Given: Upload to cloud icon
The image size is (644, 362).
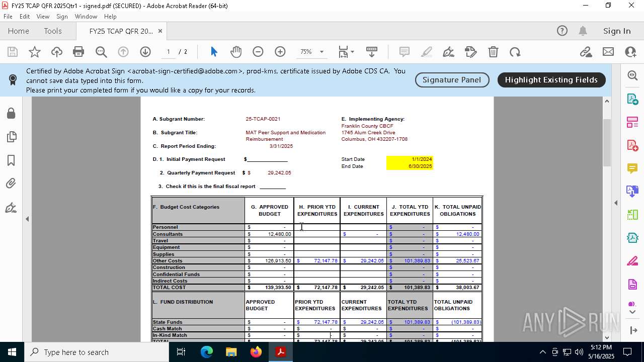Looking at the screenshot, I should point(57,52).
